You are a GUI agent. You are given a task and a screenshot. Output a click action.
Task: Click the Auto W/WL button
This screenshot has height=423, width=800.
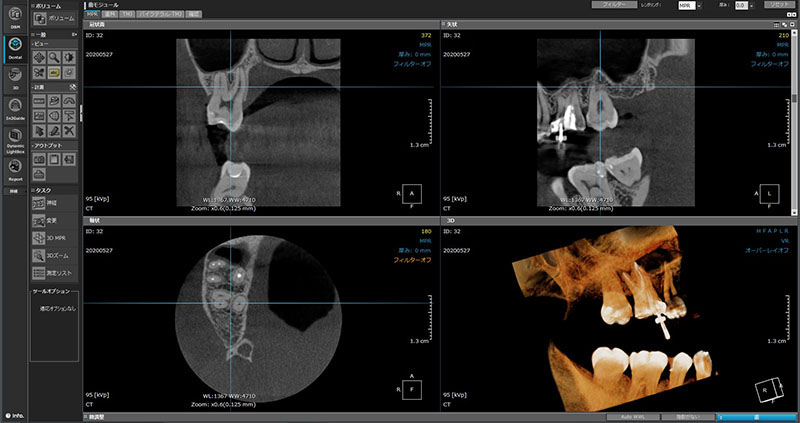[x=633, y=417]
